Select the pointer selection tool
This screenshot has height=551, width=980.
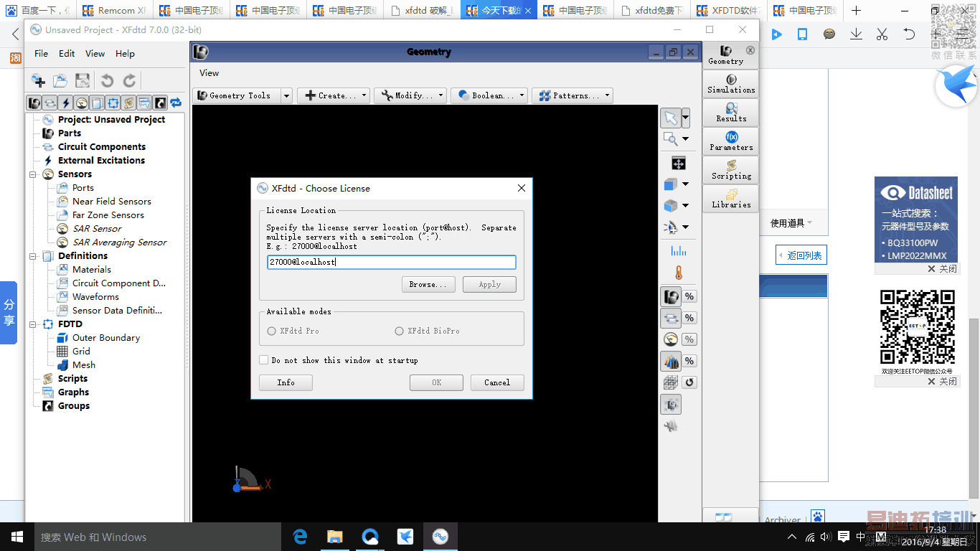pyautogui.click(x=671, y=118)
